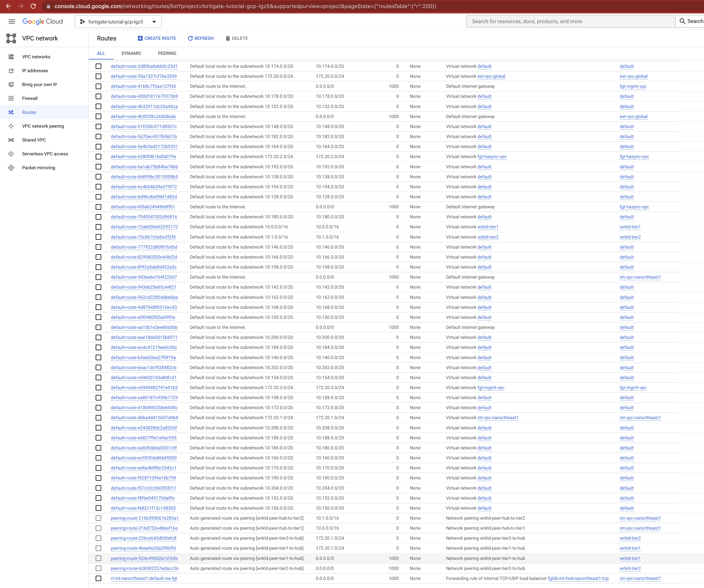Navigate to Shared VPC
This screenshot has width=704, height=588.
pos(34,140)
